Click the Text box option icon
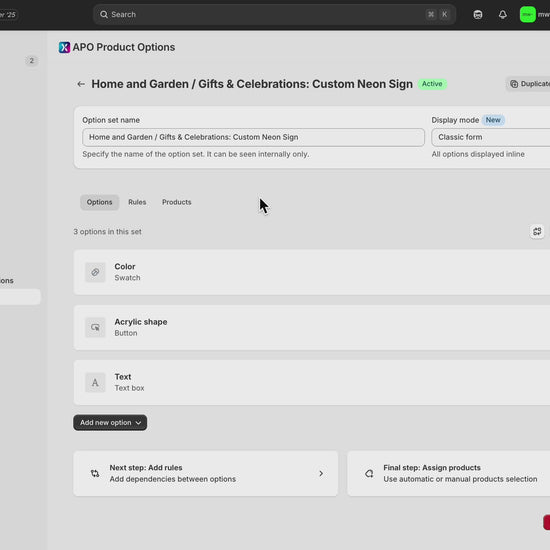 pyautogui.click(x=95, y=382)
